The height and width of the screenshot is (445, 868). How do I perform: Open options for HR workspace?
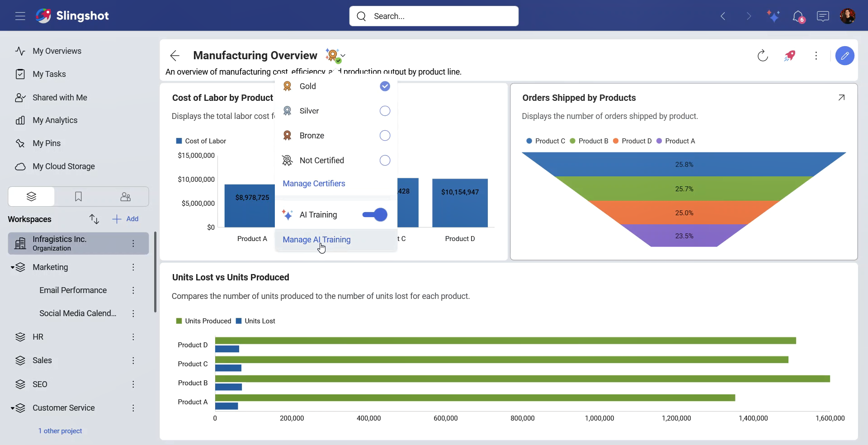pos(133,337)
